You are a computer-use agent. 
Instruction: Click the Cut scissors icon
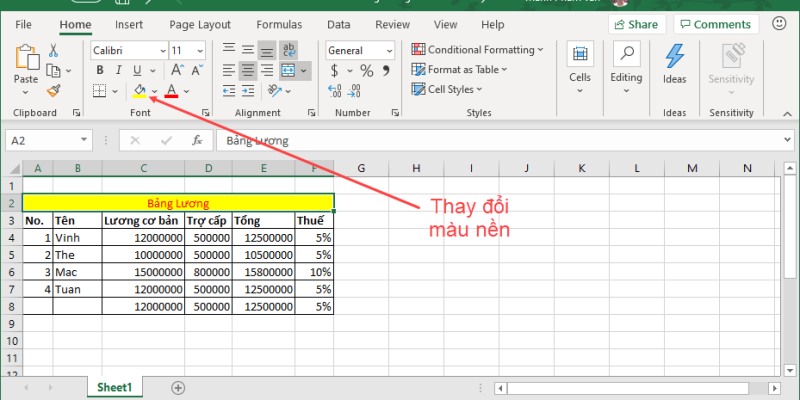[x=53, y=50]
